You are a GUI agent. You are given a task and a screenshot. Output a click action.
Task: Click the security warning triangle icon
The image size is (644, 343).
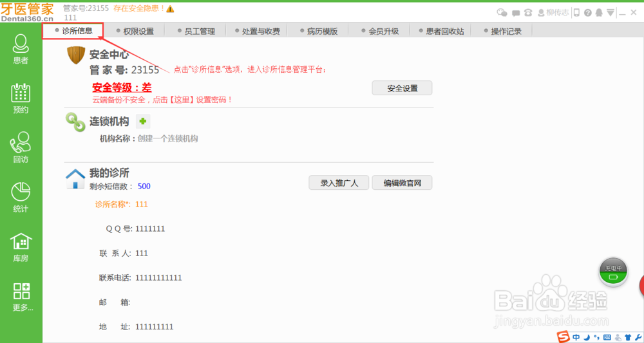click(x=170, y=8)
